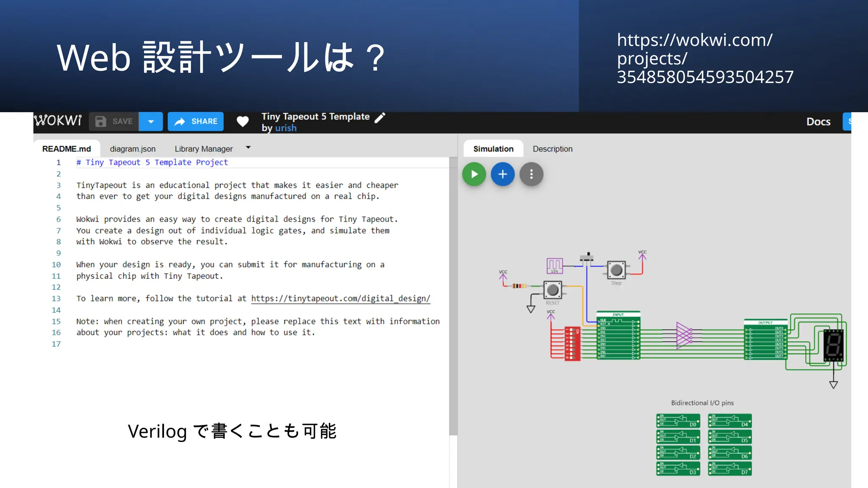Click the ground symbol below the RESET button
Viewport: 868px width, 488px height.
(x=531, y=309)
